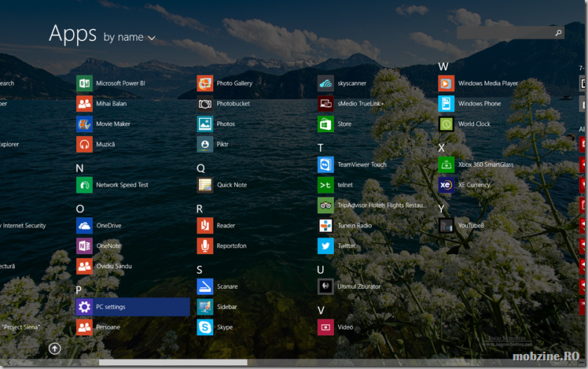
Task: Open the Store shopping bag icon
Action: [325, 124]
